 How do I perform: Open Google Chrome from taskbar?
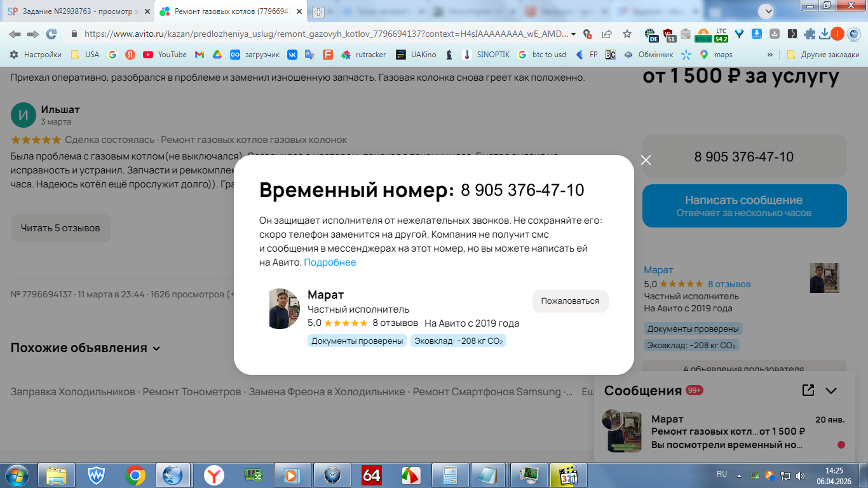pos(135,475)
